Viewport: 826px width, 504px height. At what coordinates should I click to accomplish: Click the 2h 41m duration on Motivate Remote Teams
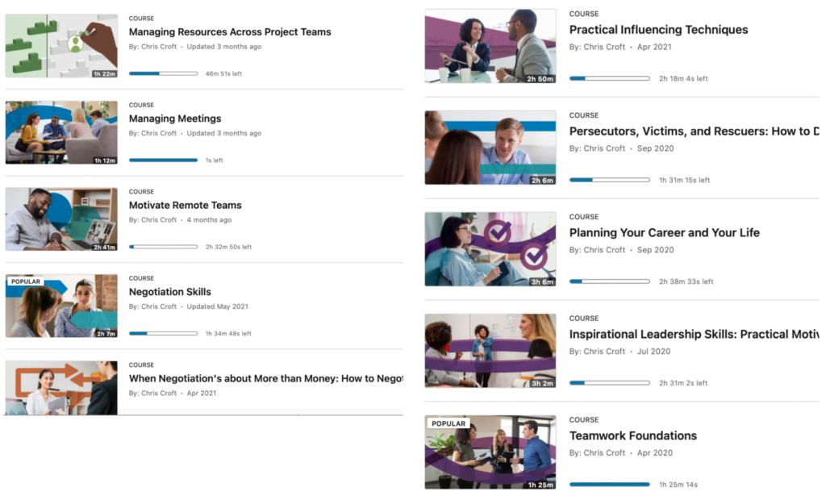coord(105,247)
